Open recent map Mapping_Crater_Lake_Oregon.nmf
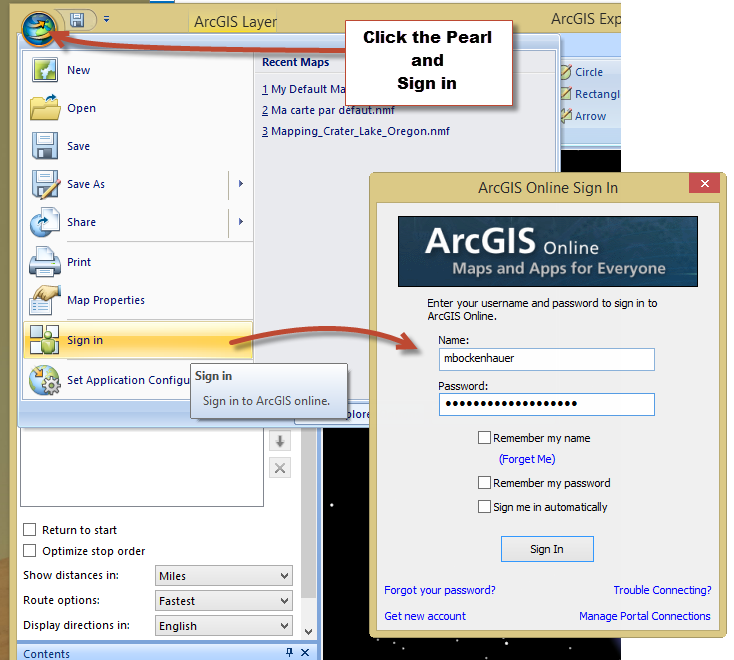Image resolution: width=734 pixels, height=660 pixels. pyautogui.click(x=356, y=131)
